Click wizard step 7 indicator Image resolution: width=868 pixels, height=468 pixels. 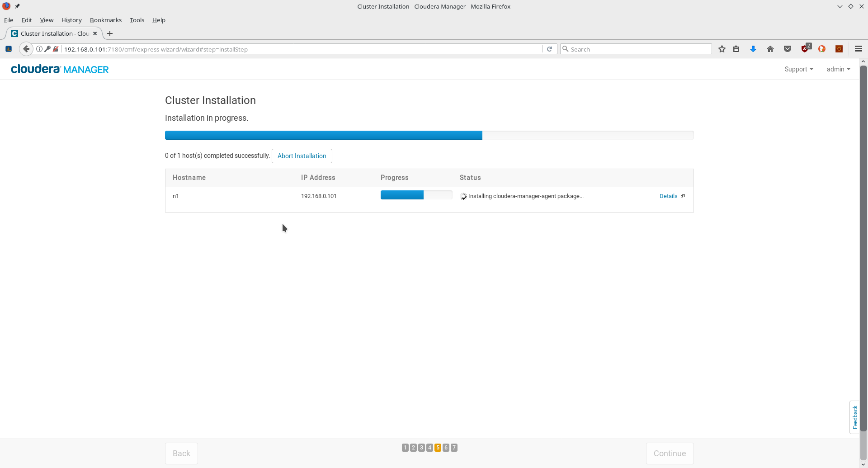point(454,448)
